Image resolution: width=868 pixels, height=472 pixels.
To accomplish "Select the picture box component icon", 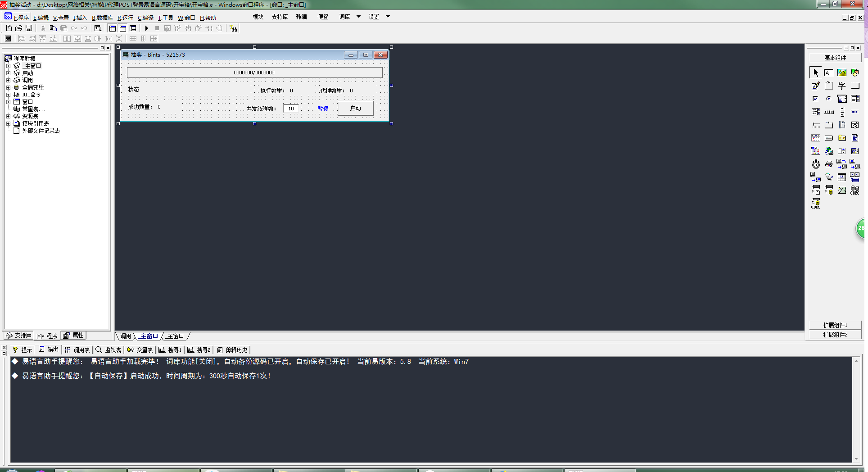I will pos(841,73).
